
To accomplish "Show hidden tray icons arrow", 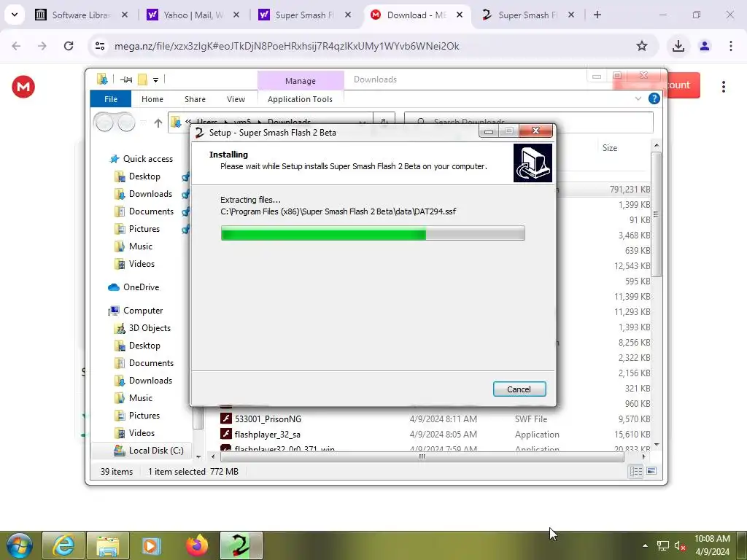I will pyautogui.click(x=645, y=545).
